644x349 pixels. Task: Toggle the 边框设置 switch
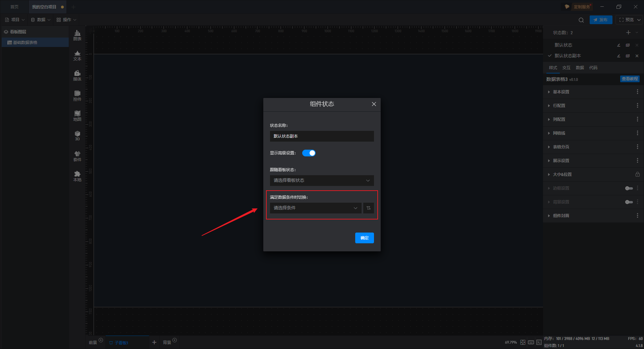(x=629, y=188)
